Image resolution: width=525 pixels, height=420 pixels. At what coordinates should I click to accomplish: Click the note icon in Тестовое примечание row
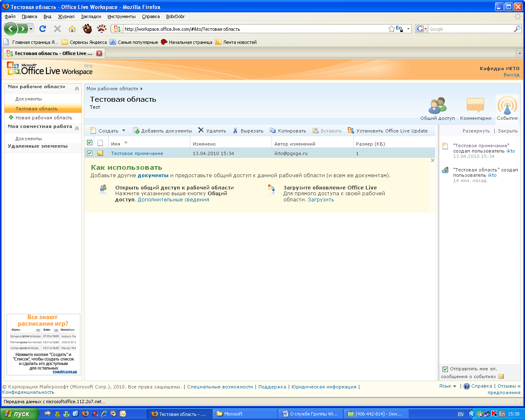100,153
